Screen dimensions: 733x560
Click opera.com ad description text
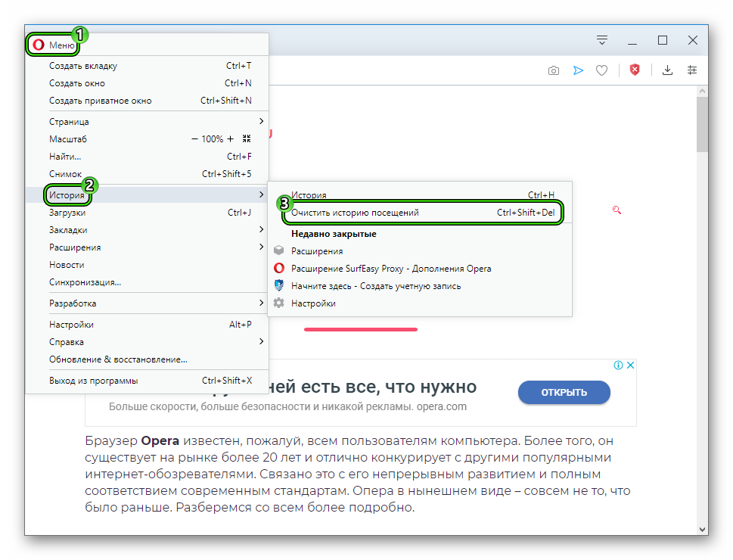coord(287,406)
